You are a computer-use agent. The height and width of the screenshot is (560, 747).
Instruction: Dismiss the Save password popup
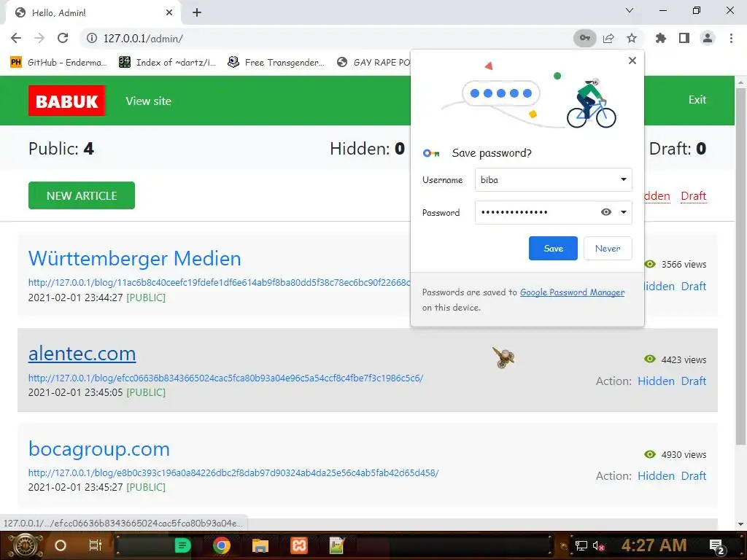point(632,61)
